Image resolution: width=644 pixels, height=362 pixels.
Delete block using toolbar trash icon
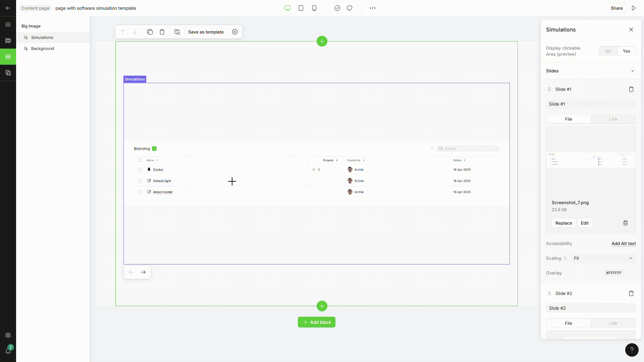[x=162, y=32]
